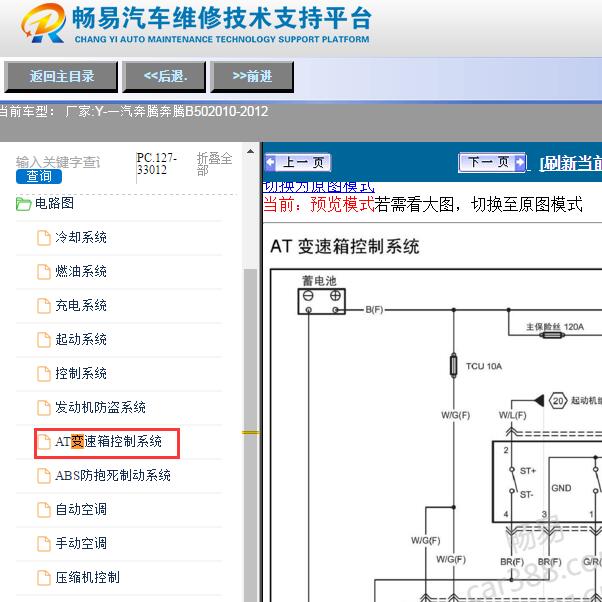
Task: Click the document icon beside 起动系统
Action: (44, 340)
